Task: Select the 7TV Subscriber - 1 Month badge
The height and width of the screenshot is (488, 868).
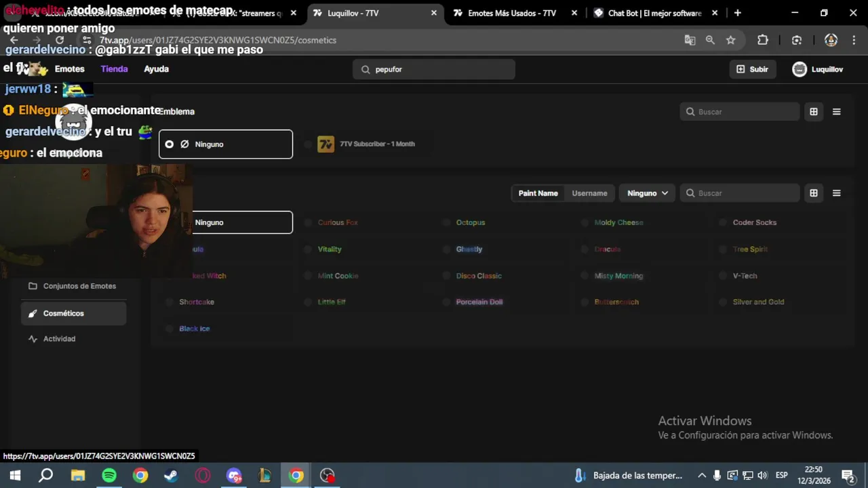Action: [367, 144]
